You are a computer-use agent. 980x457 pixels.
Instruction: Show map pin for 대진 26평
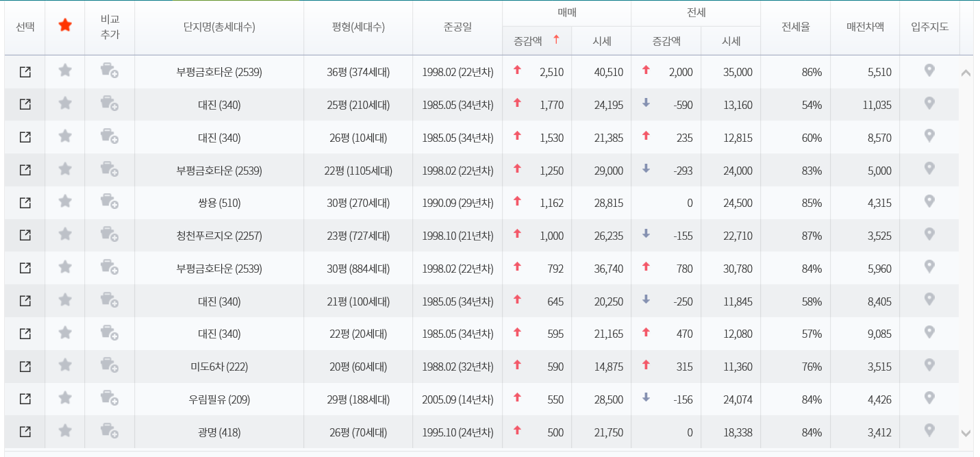929,136
